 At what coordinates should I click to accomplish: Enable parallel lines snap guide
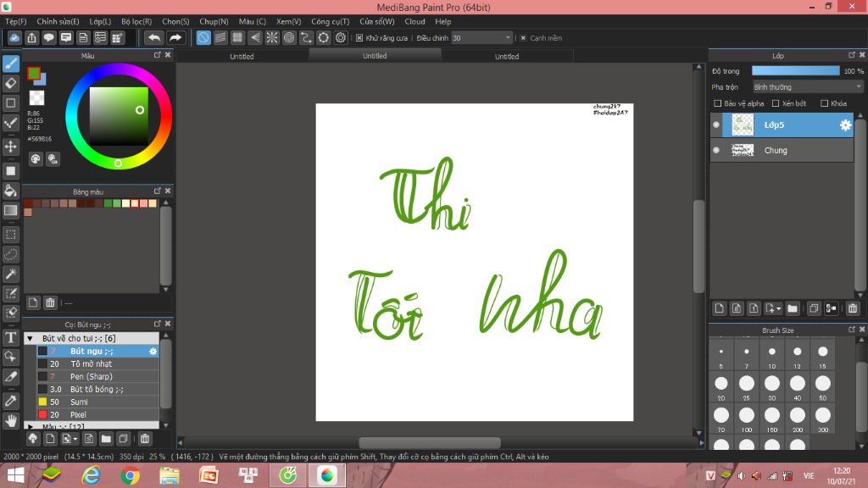[x=220, y=37]
